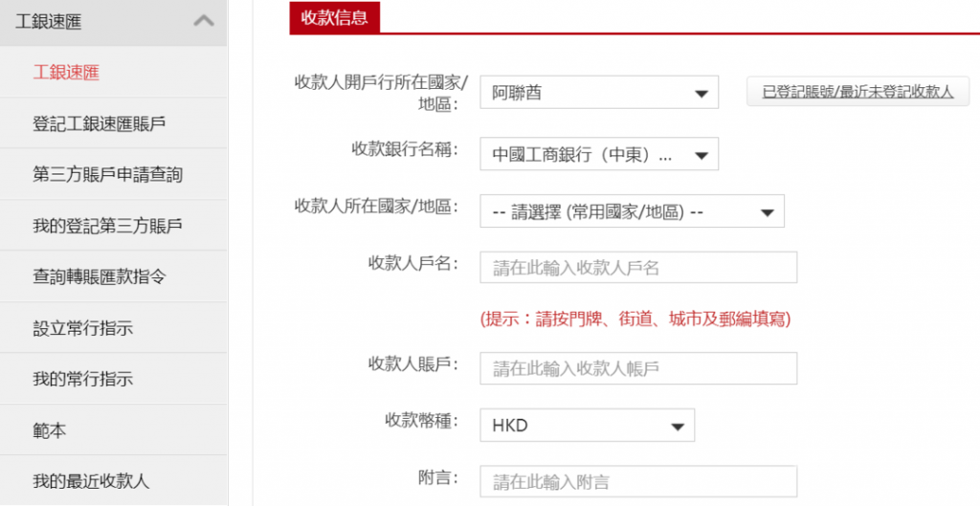980x506 pixels.
Task: Open 查詢轉賬匯款指令
Action: tap(100, 276)
